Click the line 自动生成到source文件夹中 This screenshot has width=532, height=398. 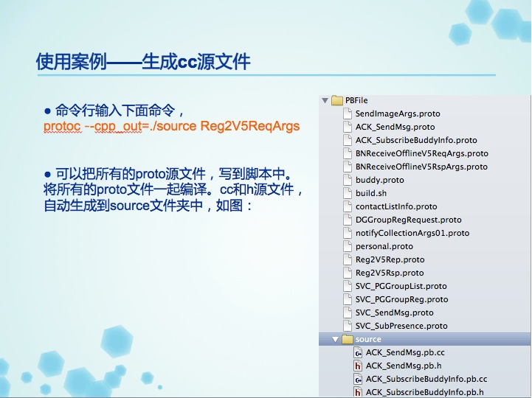(x=148, y=206)
